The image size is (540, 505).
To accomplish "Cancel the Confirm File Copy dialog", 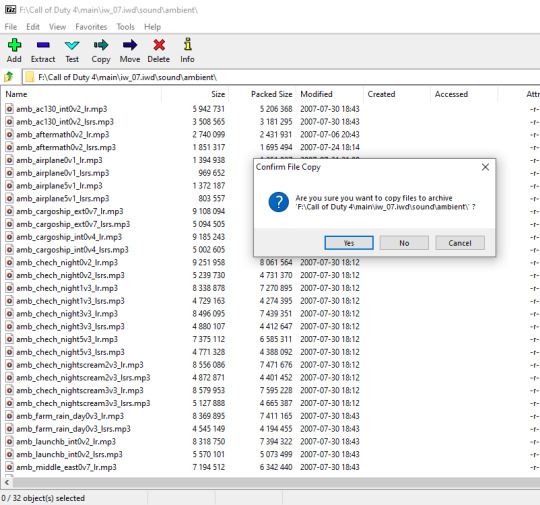I will [460, 243].
